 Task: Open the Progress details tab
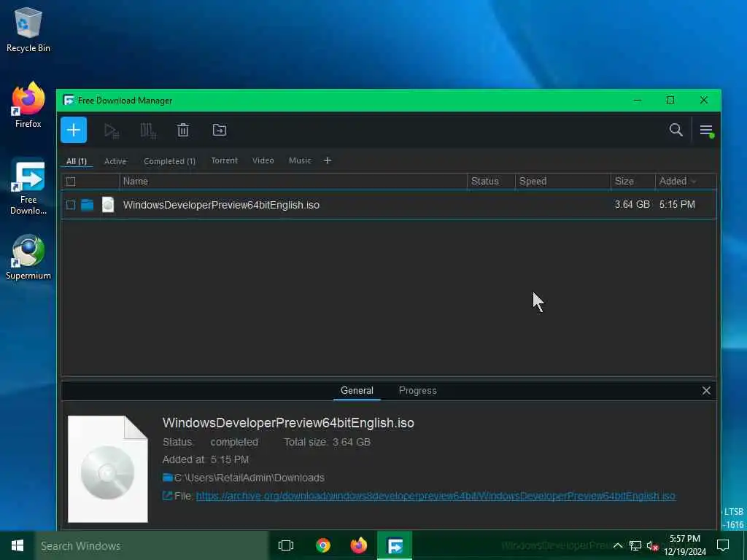click(418, 391)
